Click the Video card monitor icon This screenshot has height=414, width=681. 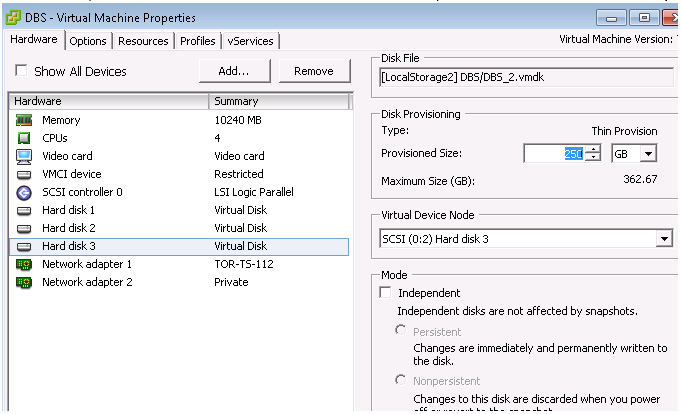(x=24, y=156)
